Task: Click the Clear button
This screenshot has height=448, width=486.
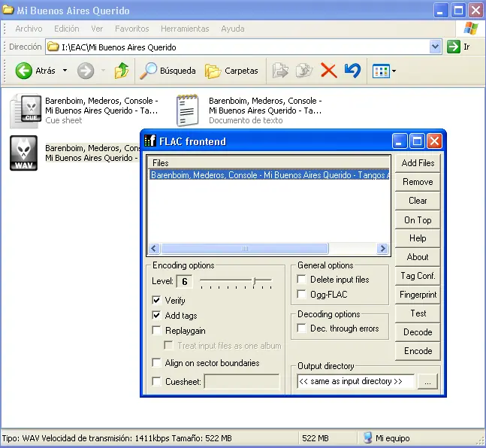Action: pyautogui.click(x=418, y=201)
